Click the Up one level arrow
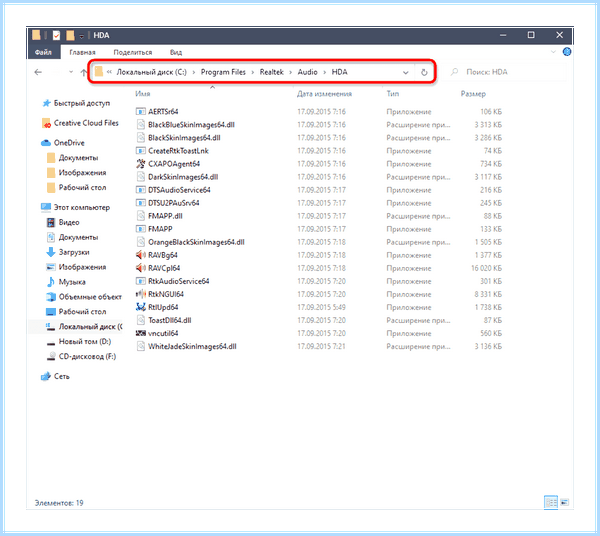The image size is (600, 536). click(83, 72)
